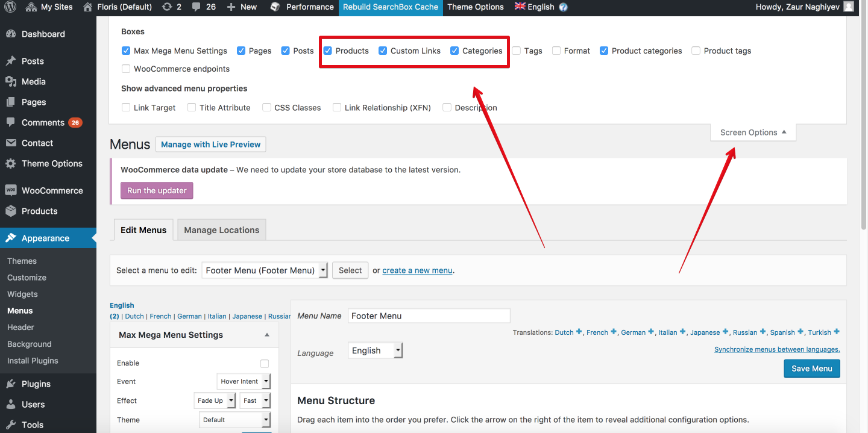The image size is (868, 433).
Task: Click the Theme Options gear icon in sidebar
Action: (11, 163)
